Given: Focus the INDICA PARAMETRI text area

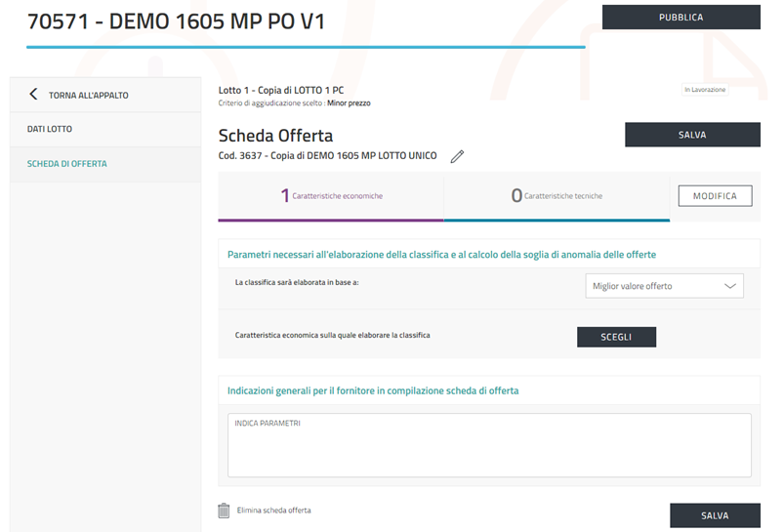Looking at the screenshot, I should pos(489,446).
